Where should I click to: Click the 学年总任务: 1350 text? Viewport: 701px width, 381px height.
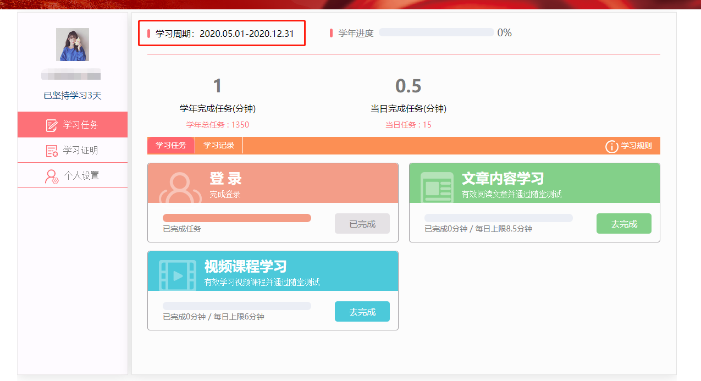(x=218, y=125)
